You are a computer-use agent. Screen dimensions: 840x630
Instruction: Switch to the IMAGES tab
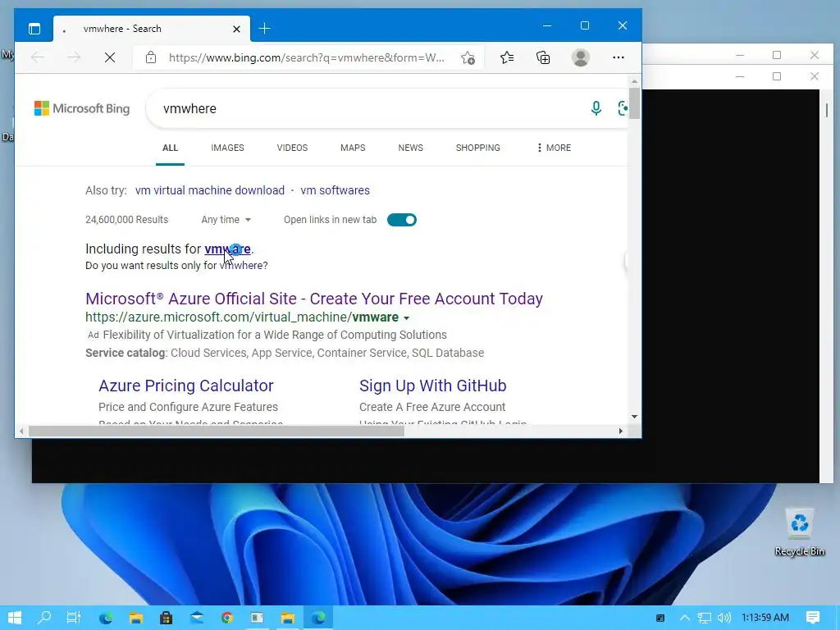click(x=228, y=148)
